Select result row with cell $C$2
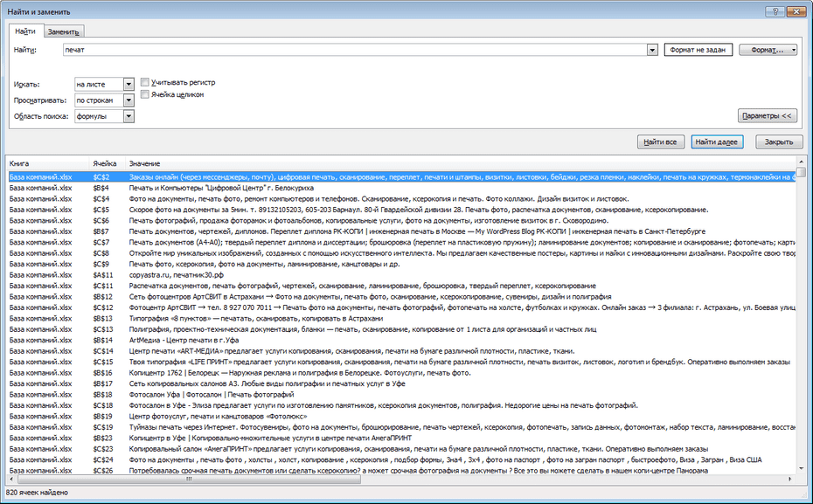Screen dimensions: 813x504 coord(401,177)
